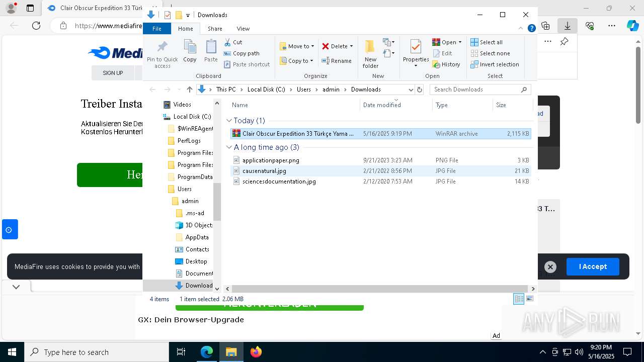Dismiss cookie banner with X button
Viewport: 644px width, 362px height.
550,267
